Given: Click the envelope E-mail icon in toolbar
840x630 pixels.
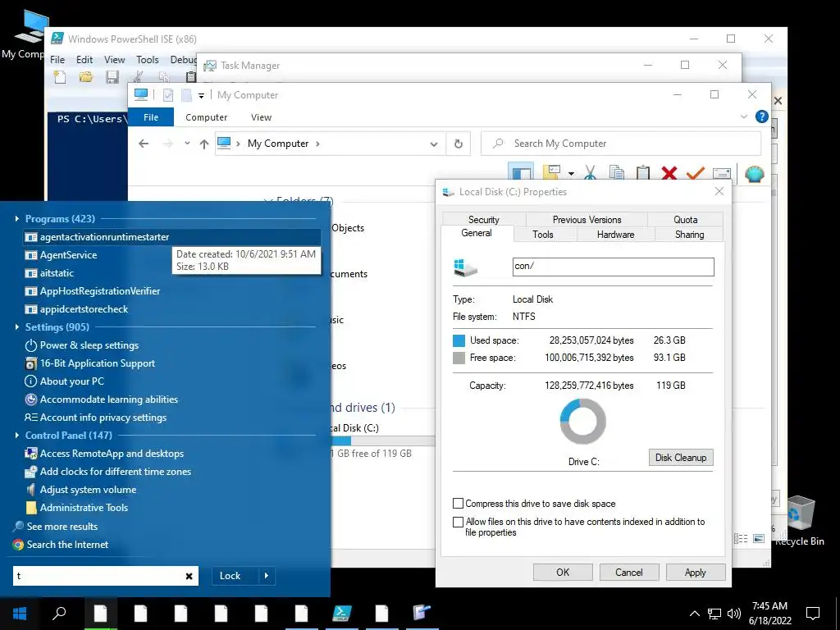Looking at the screenshot, I should pos(722,173).
